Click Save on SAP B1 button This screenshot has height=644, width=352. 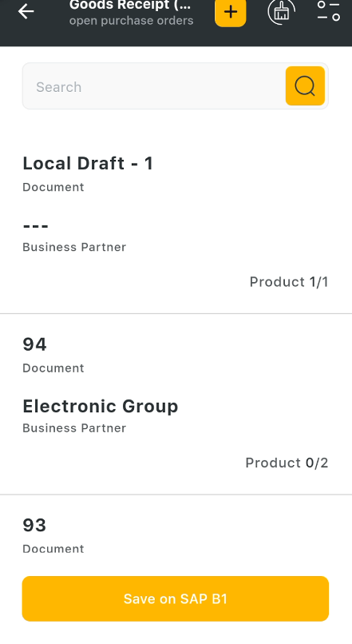[x=176, y=598]
